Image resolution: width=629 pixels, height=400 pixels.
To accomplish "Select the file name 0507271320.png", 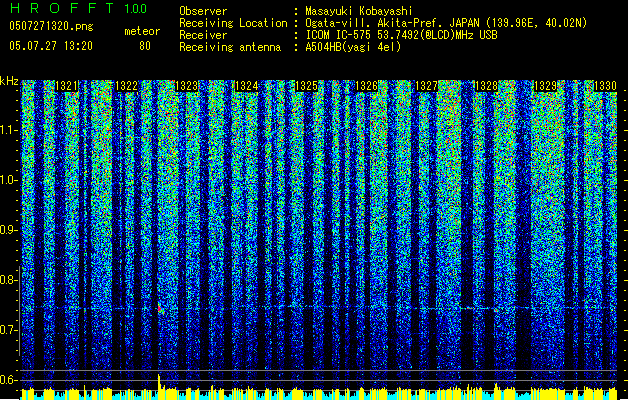I will (51, 26).
